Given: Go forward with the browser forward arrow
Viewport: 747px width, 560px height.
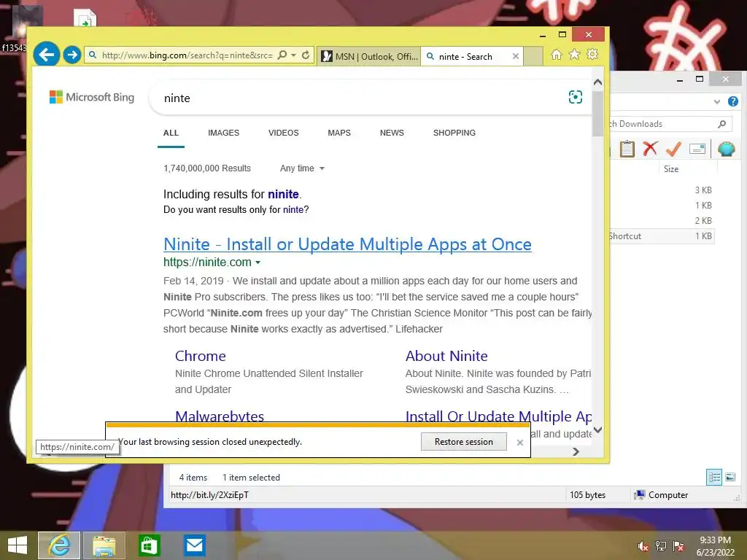Looking at the screenshot, I should tap(72, 55).
